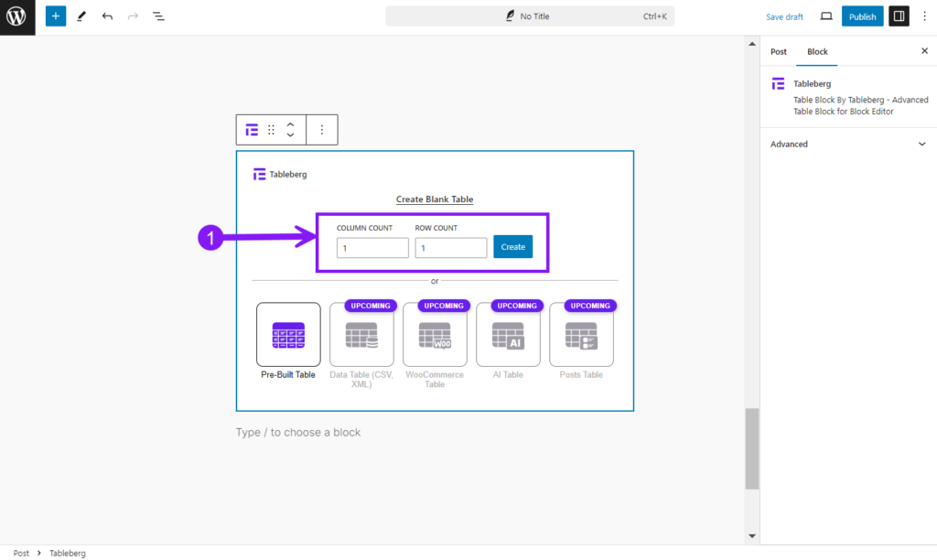Click the Tableberg breadcrumb in the footer

[x=68, y=553]
